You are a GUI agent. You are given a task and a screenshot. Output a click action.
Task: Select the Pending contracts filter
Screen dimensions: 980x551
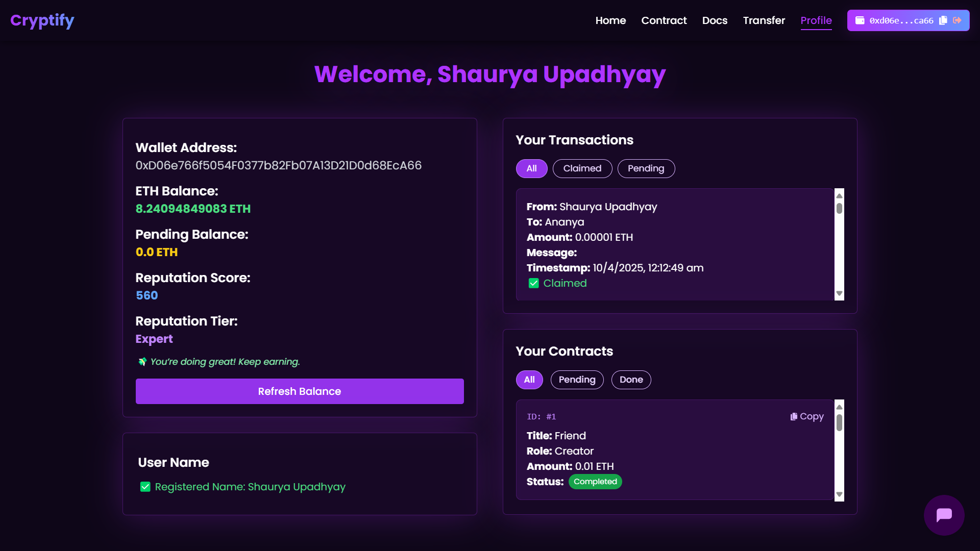(x=577, y=380)
